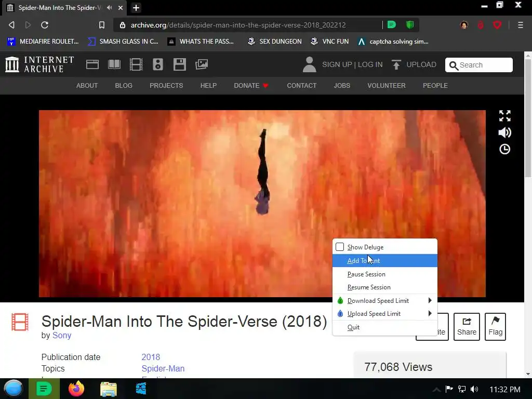Click SIGN UP | LOG IN link

tap(352, 65)
